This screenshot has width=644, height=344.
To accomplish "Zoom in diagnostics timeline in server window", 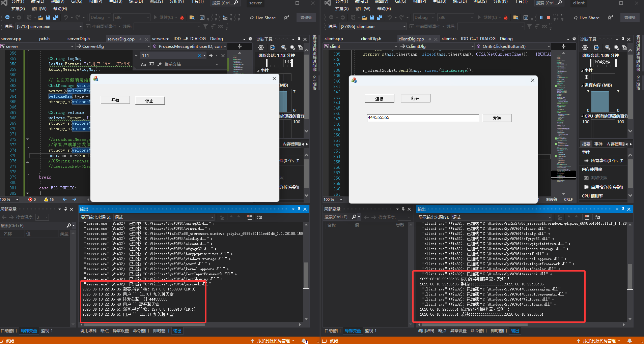I will click(284, 48).
